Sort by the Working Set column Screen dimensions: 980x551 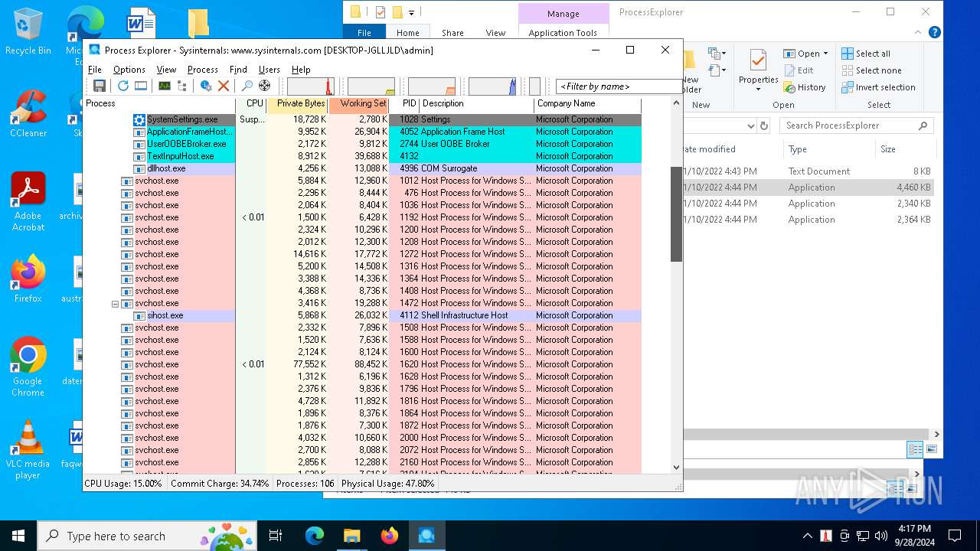359,103
